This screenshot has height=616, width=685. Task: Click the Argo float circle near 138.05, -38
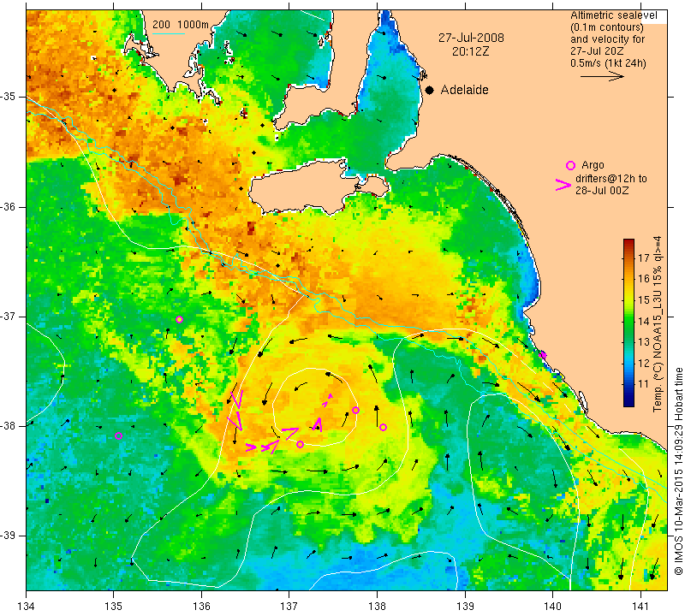[x=383, y=427]
